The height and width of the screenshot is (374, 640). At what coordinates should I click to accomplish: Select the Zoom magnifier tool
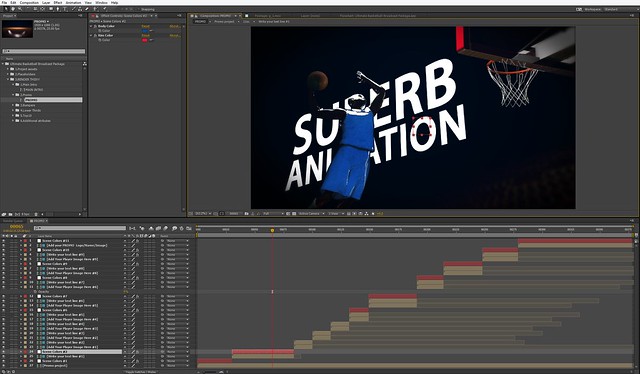click(x=20, y=9)
